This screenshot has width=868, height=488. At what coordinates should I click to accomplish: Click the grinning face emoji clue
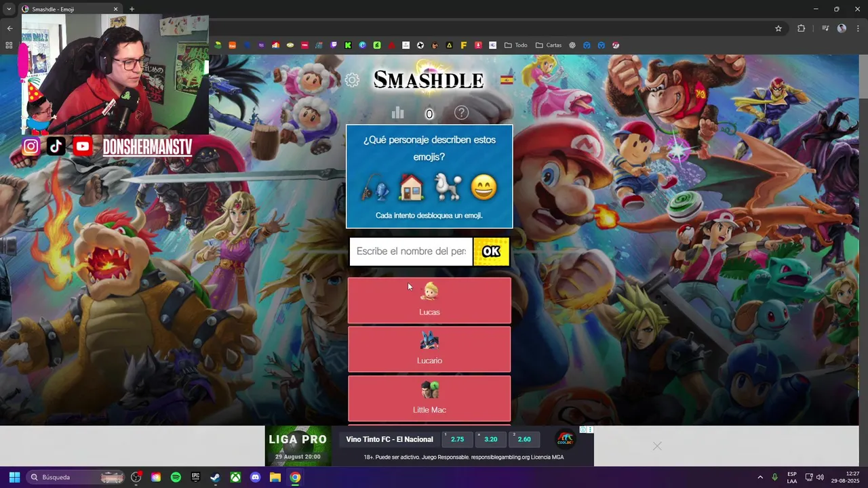(x=484, y=188)
